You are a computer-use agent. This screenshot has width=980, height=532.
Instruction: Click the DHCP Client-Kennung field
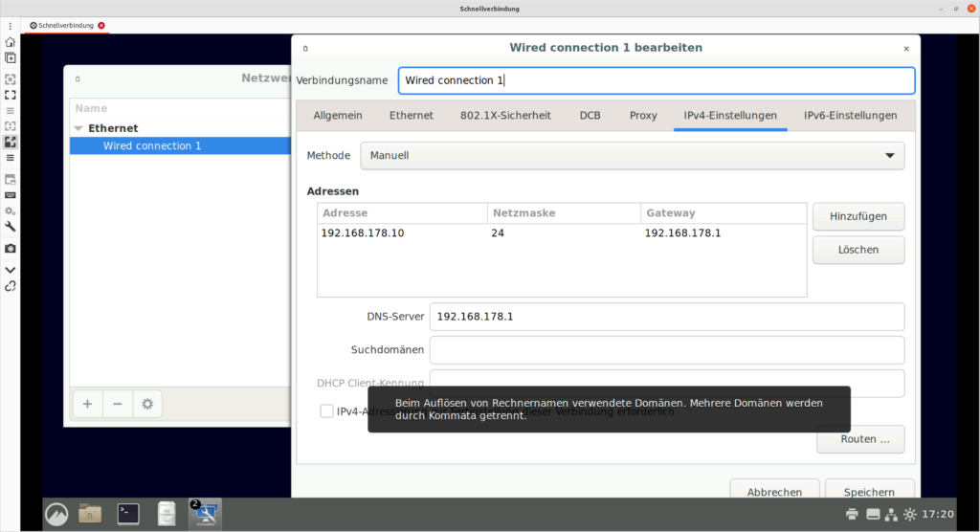(667, 383)
